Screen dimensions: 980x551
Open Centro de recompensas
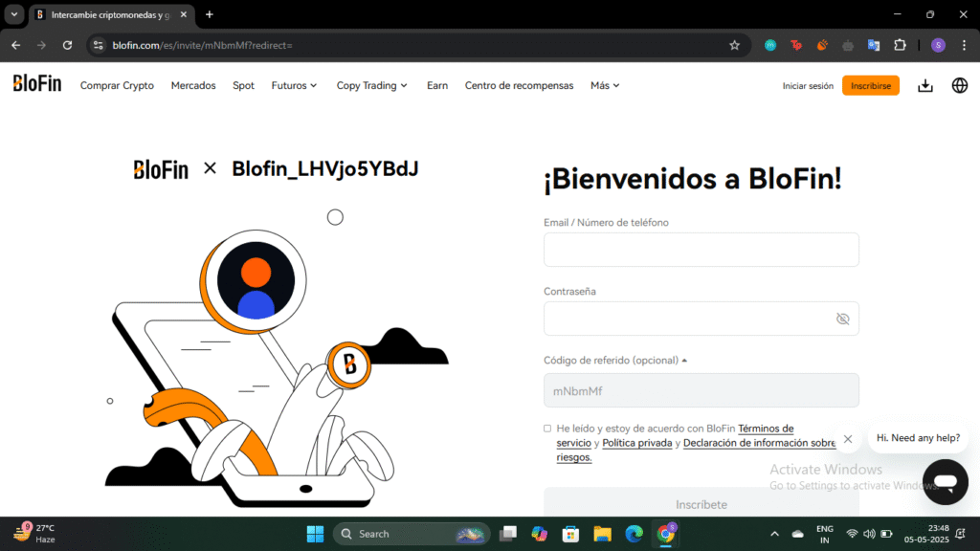[x=519, y=85]
